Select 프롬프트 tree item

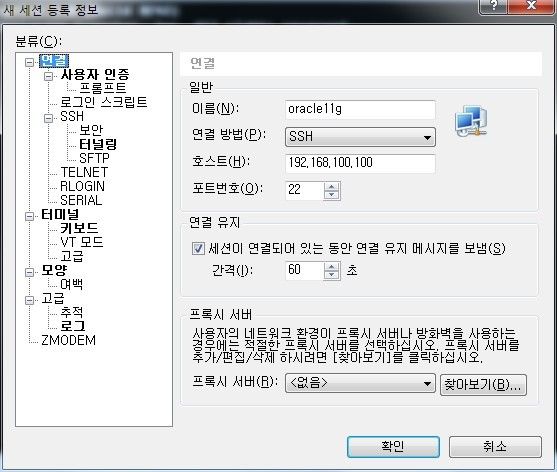coord(103,88)
